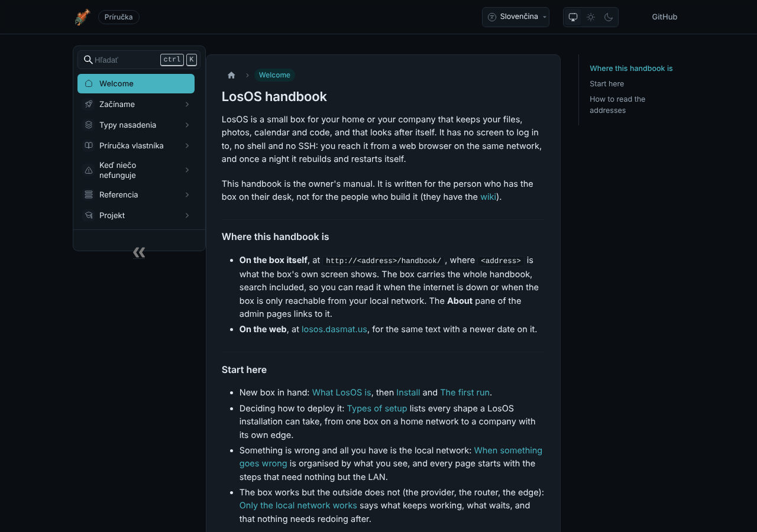This screenshot has height=532, width=757.
Task: Open the 'When something goes wrong' link
Action: tap(391, 457)
